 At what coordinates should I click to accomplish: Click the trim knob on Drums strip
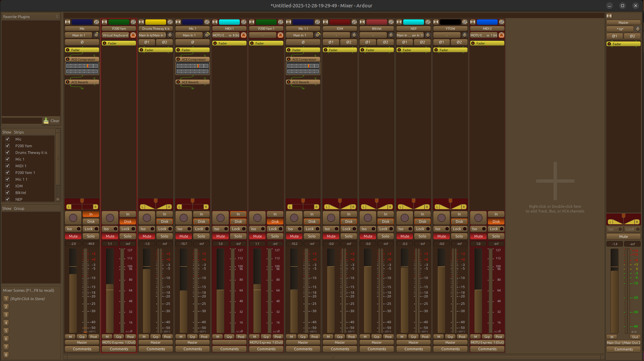point(170,35)
